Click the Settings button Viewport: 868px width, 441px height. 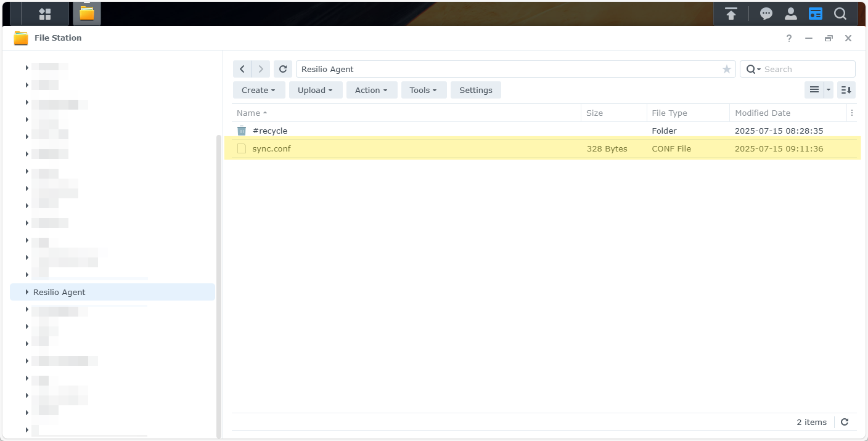(476, 90)
